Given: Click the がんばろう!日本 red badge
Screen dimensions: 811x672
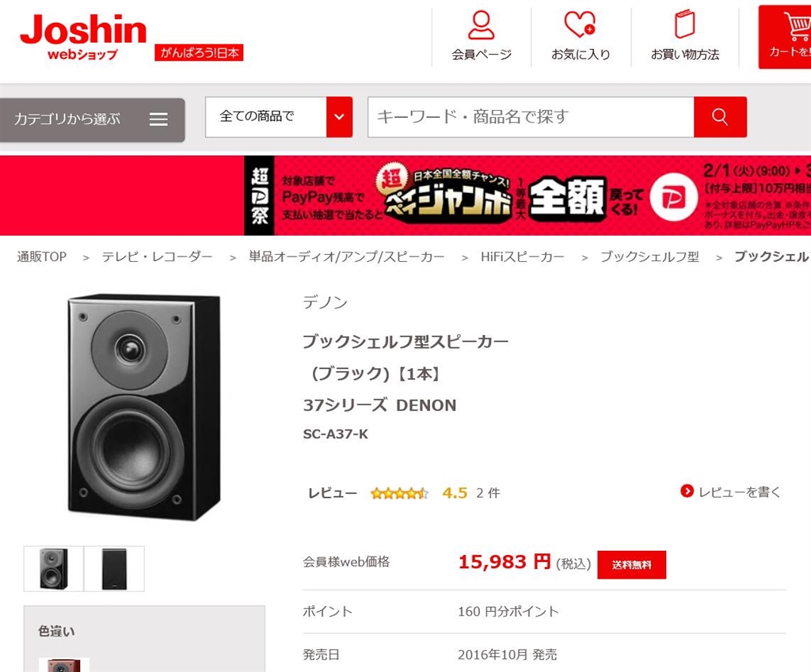Looking at the screenshot, I should coord(199,53).
